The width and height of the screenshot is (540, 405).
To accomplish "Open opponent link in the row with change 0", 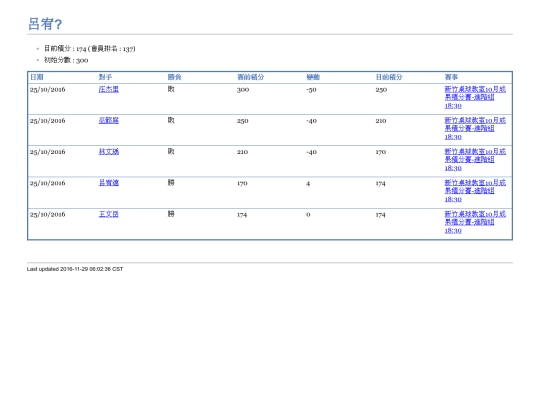I will click(x=108, y=214).
